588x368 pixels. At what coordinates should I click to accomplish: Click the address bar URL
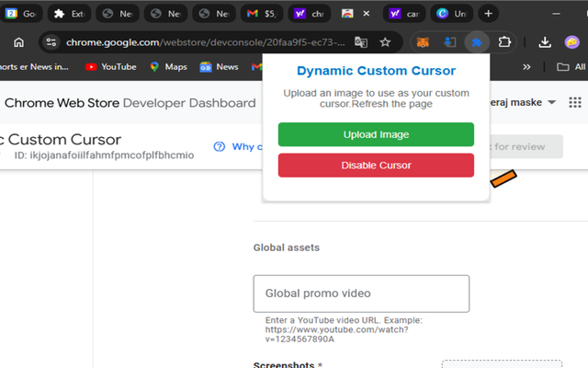click(x=206, y=42)
